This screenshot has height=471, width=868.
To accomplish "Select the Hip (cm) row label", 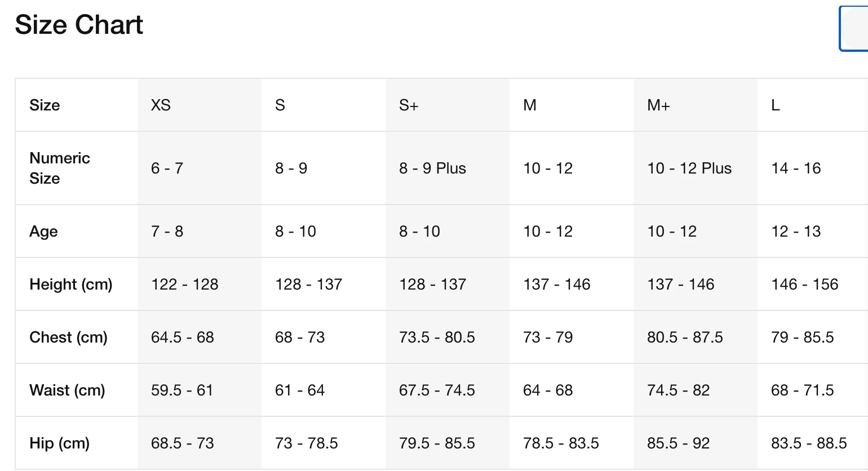I will (59, 443).
